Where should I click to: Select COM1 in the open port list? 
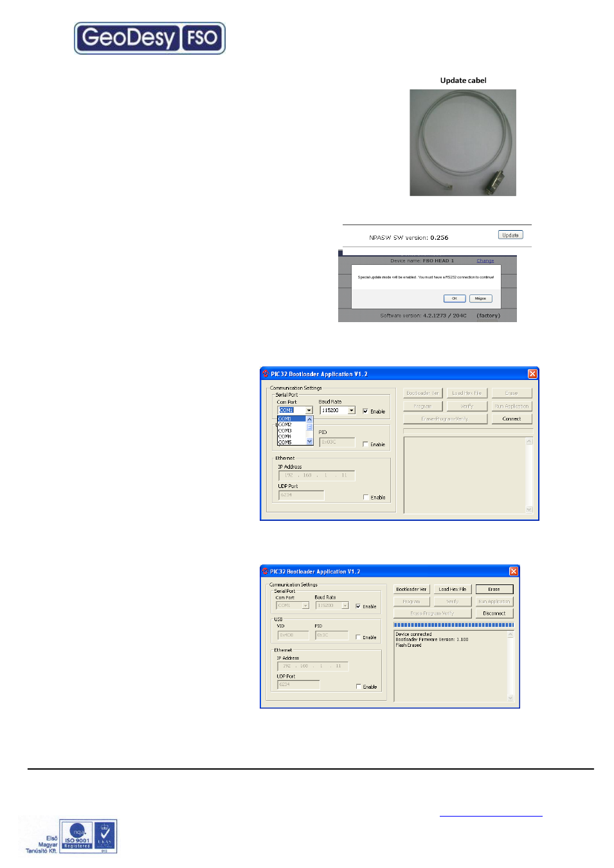(x=291, y=419)
